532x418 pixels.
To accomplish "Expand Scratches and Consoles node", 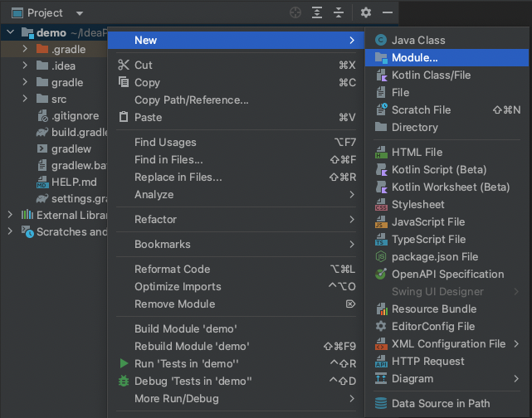I will (10, 231).
